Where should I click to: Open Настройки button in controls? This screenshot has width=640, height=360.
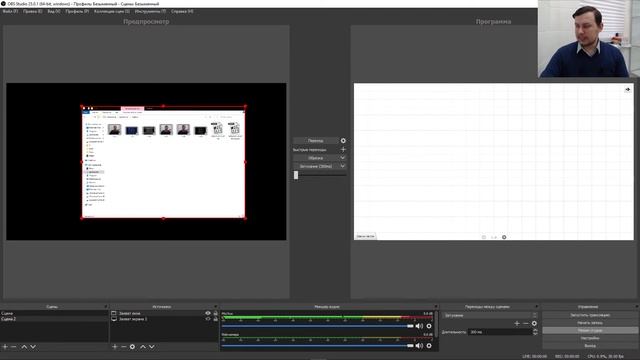pos(590,338)
